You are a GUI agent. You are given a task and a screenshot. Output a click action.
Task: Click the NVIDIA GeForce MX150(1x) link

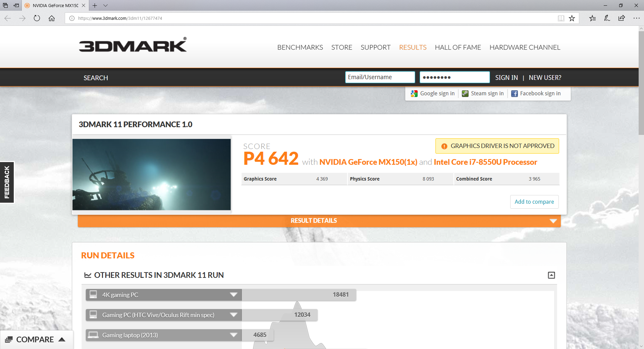[x=368, y=162]
